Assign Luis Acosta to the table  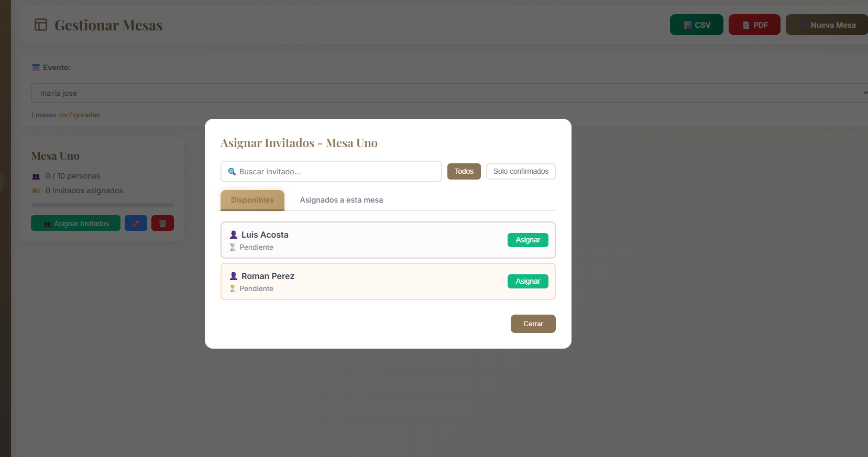(528, 240)
